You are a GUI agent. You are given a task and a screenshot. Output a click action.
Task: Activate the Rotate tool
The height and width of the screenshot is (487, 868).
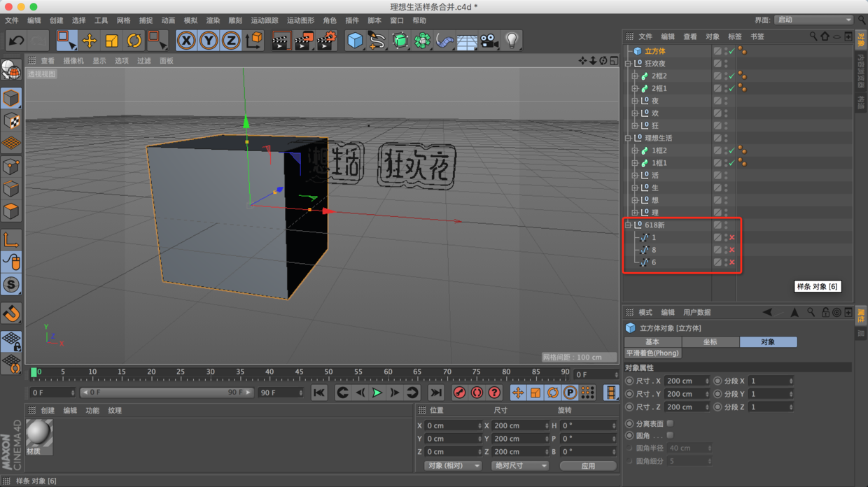pyautogui.click(x=134, y=41)
